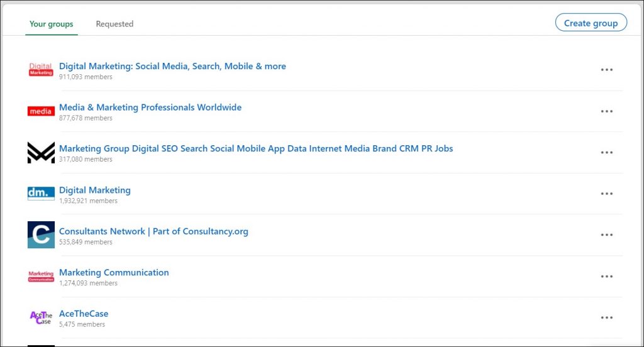Click the Consultants Network C logo

pyautogui.click(x=41, y=235)
